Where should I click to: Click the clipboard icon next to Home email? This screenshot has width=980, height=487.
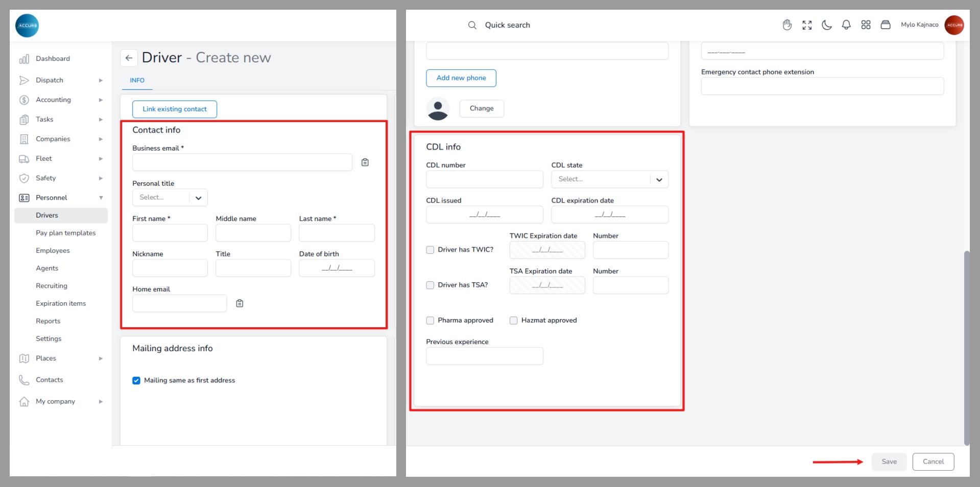[240, 304]
